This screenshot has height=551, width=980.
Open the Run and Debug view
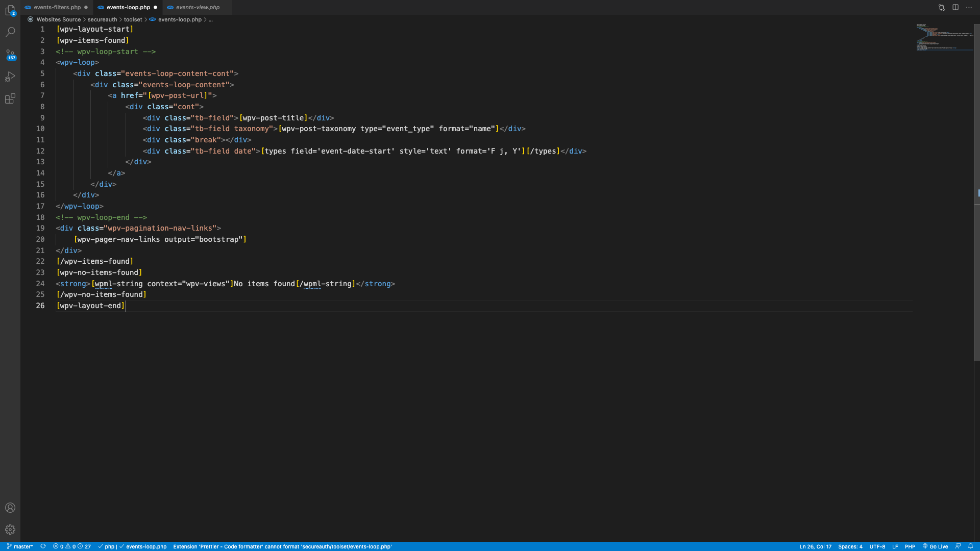pos(10,77)
